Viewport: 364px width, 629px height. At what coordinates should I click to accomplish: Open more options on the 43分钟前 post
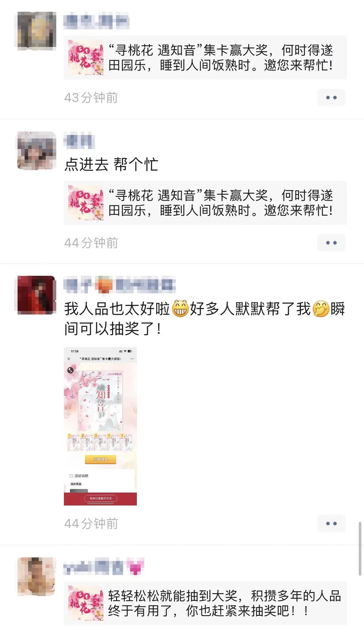click(331, 97)
